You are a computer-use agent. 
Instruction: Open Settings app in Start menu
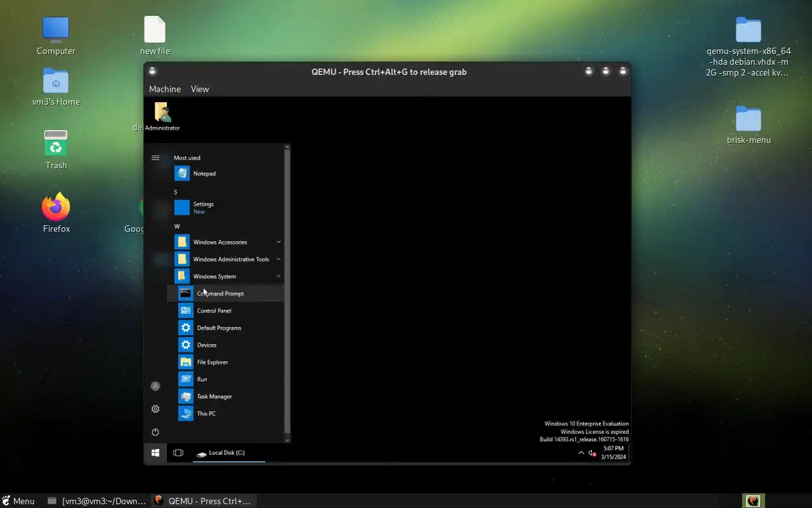click(x=225, y=208)
